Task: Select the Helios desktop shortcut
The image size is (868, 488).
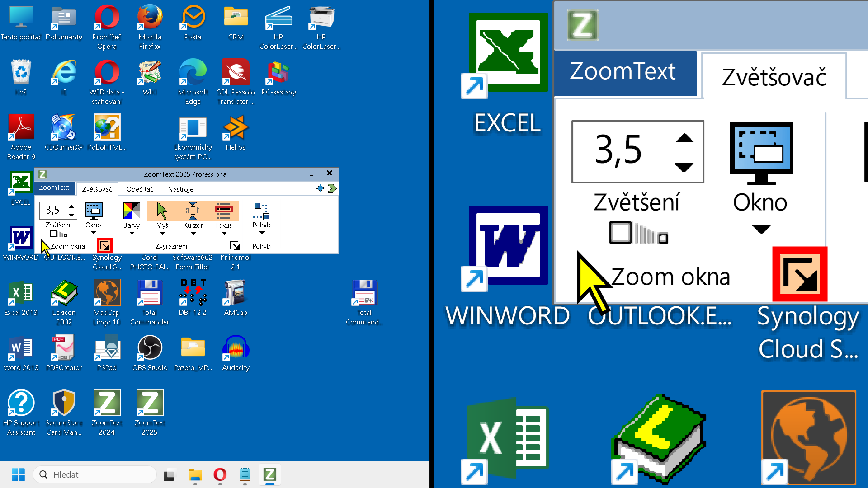Action: pos(236,133)
